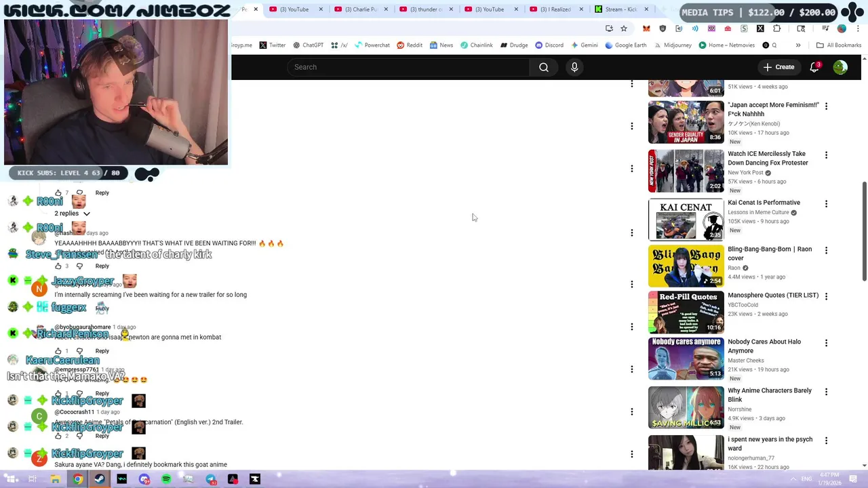The image size is (868, 488).
Task: Click the YouTube search input field
Action: pyautogui.click(x=408, y=67)
